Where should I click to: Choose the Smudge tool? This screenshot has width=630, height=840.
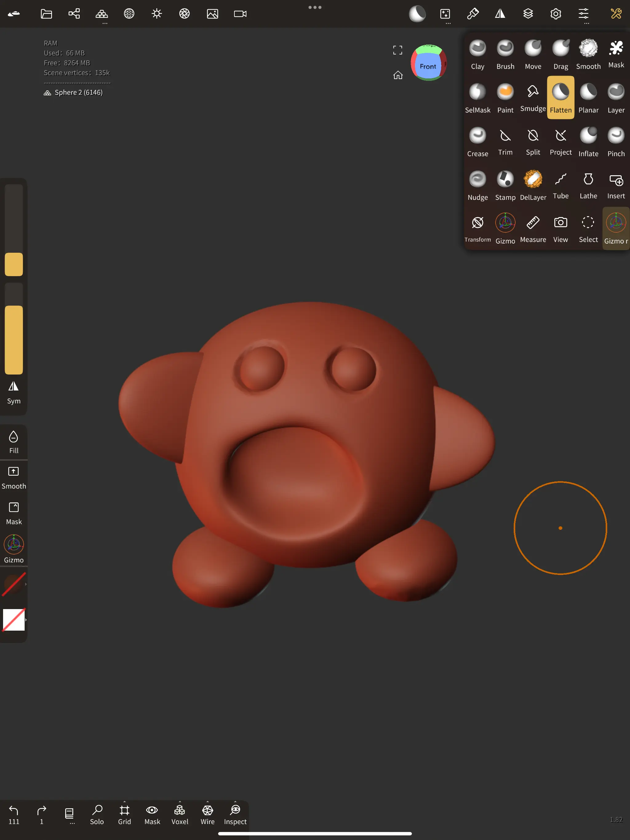tap(533, 98)
